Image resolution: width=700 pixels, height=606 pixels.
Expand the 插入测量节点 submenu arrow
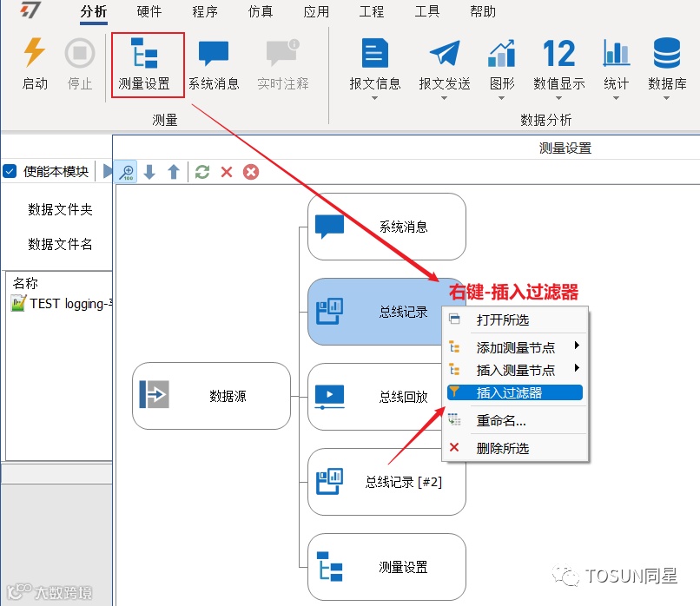577,368
